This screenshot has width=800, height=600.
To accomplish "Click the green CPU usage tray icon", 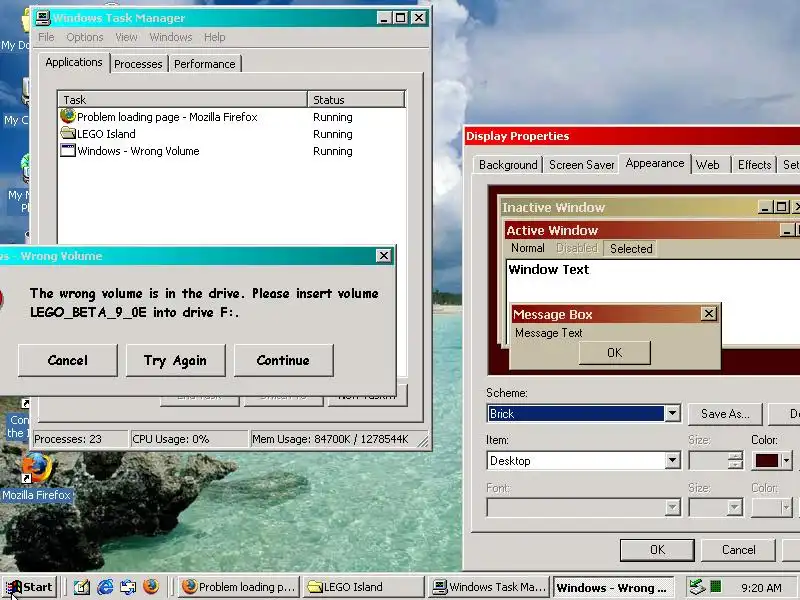I will pos(716,587).
